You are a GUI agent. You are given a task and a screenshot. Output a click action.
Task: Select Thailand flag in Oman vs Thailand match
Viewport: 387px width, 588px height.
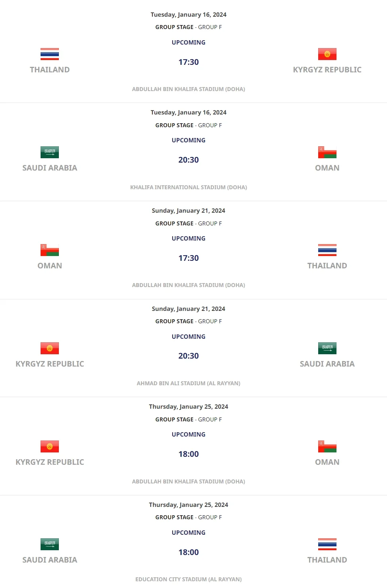327,250
